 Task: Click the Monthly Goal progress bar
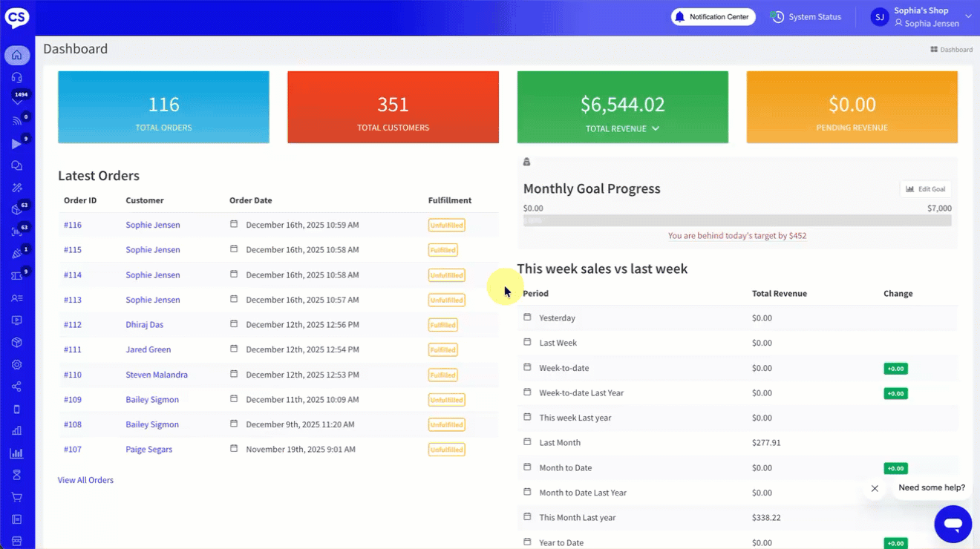point(737,220)
